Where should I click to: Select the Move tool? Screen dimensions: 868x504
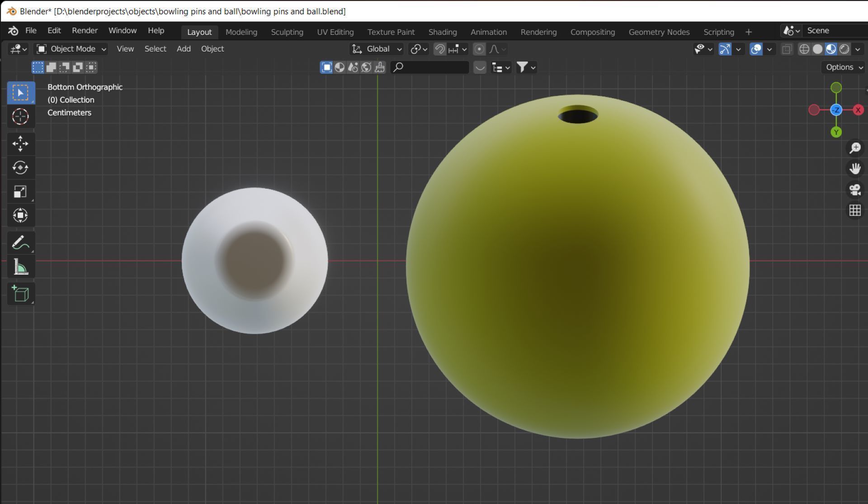[20, 144]
